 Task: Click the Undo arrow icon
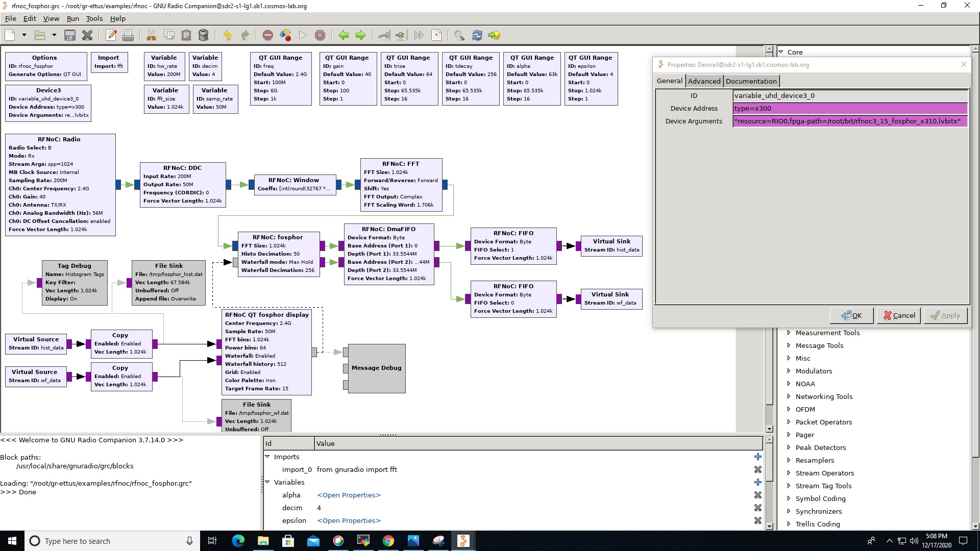[227, 35]
